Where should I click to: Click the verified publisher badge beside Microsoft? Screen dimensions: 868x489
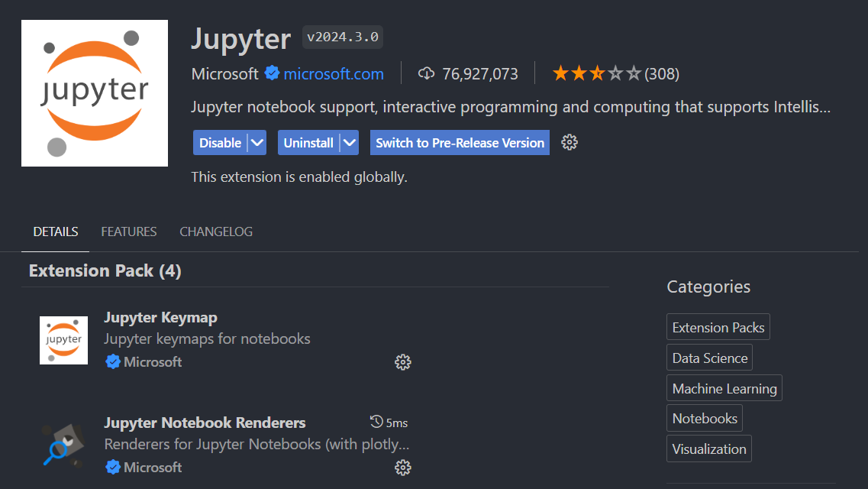[x=272, y=74]
